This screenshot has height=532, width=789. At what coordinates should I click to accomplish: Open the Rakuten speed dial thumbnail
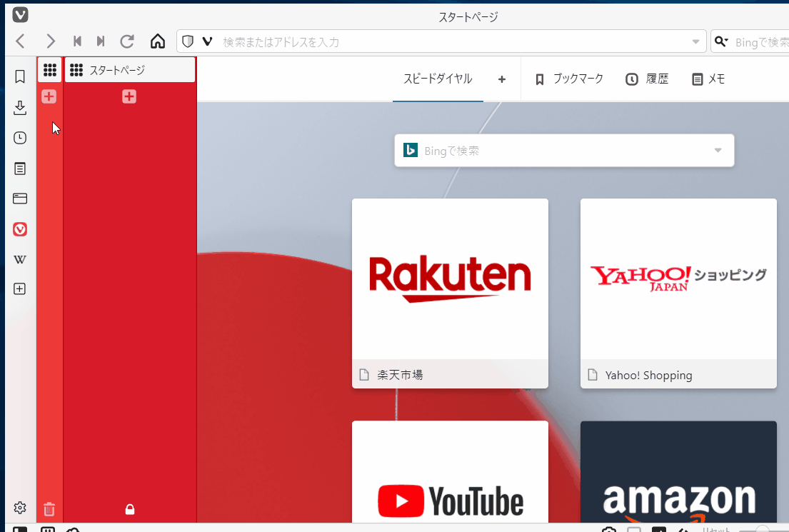tap(450, 278)
